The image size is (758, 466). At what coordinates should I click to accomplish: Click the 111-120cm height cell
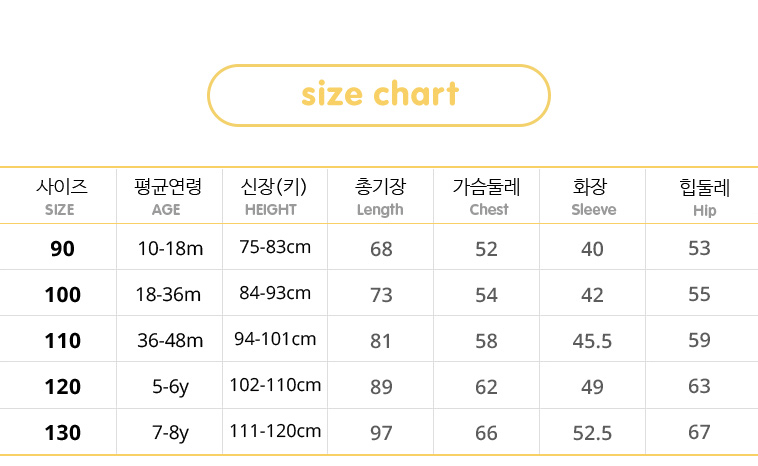[x=275, y=431]
